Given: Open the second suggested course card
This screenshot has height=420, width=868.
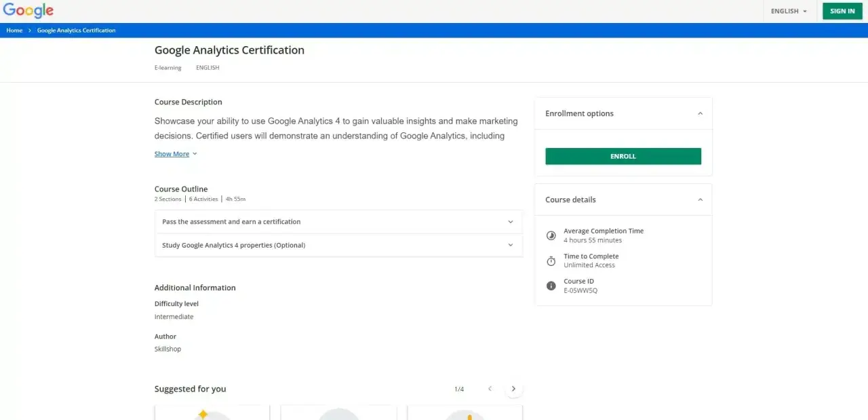Looking at the screenshot, I should click(338, 413).
